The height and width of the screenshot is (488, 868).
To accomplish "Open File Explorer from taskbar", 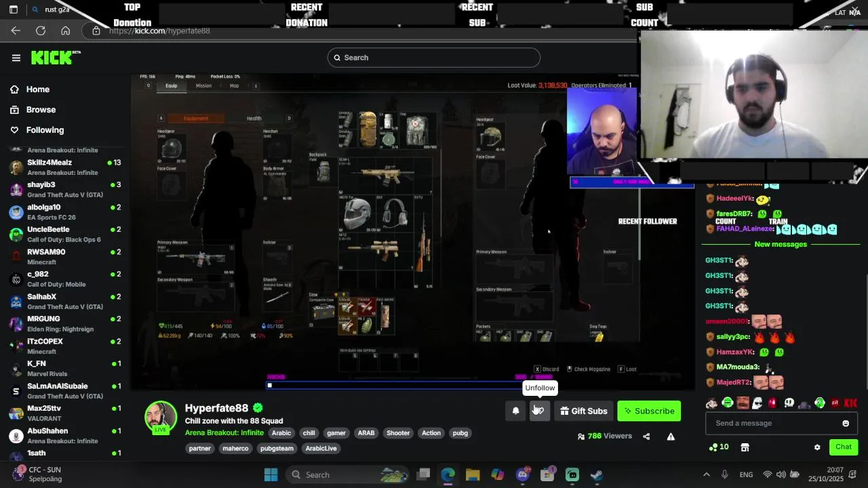I will (x=473, y=474).
